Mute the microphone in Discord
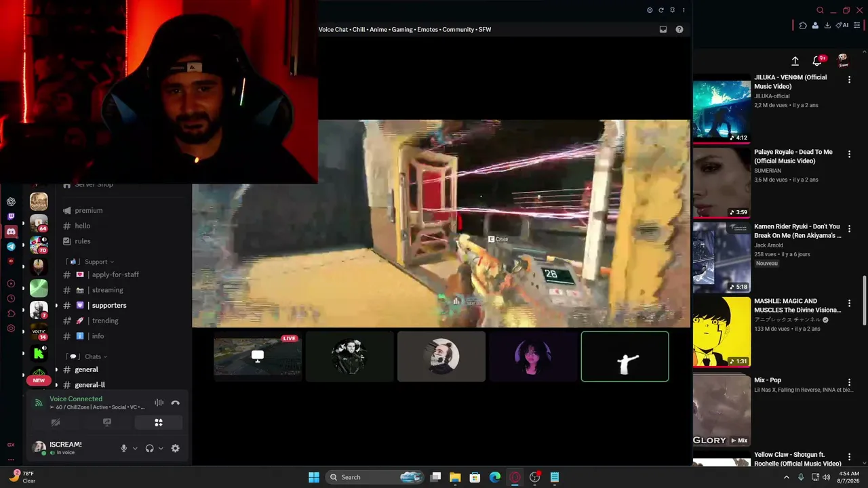868x488 pixels. (x=123, y=448)
